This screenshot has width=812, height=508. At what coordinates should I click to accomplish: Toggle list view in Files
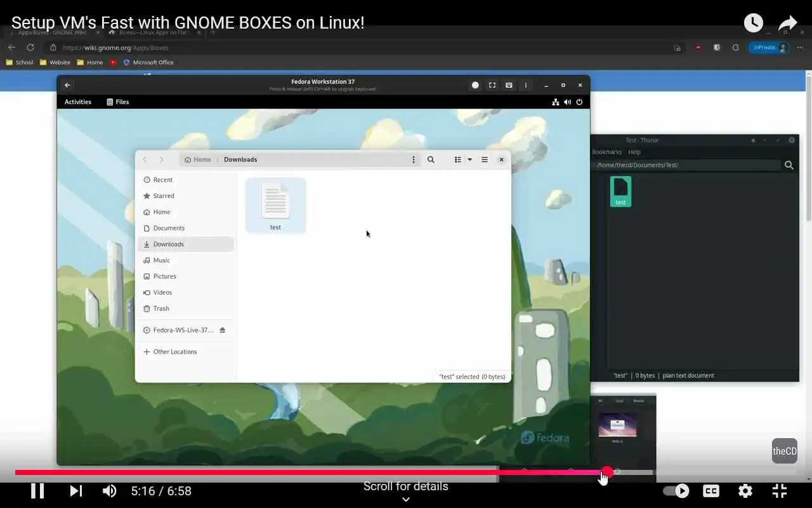click(458, 159)
